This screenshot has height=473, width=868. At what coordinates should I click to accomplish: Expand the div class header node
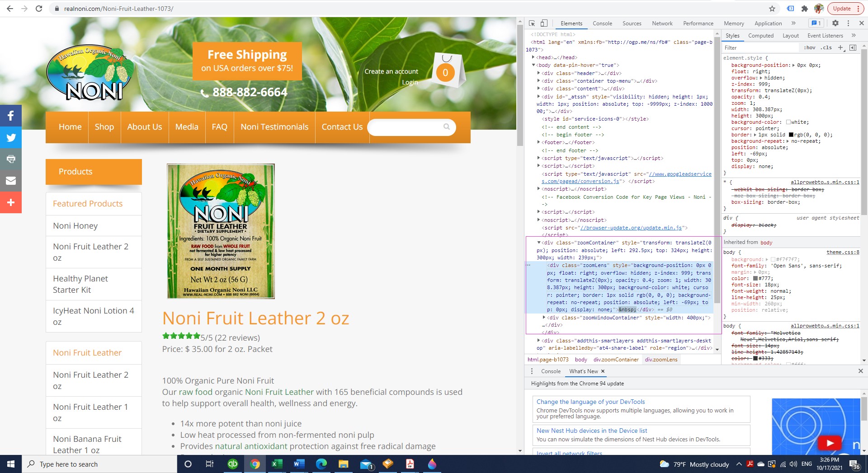[x=538, y=73]
